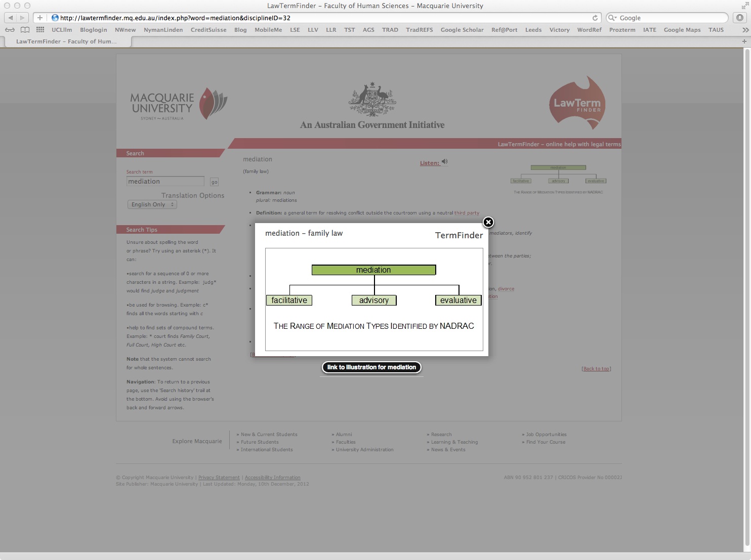Image resolution: width=751 pixels, height=560 pixels.
Task: Open a new tab with plus icon
Action: click(x=744, y=41)
